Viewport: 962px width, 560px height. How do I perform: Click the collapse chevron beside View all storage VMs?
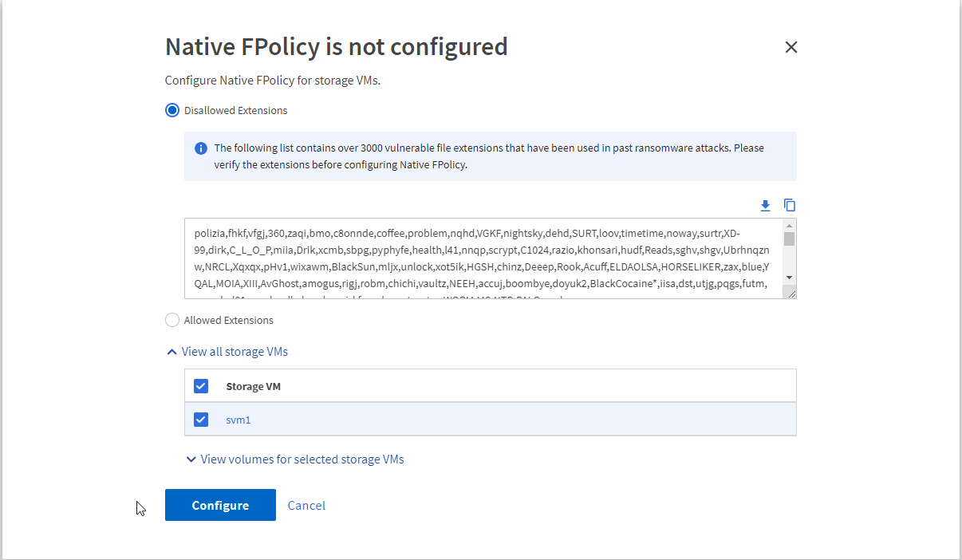click(x=172, y=351)
